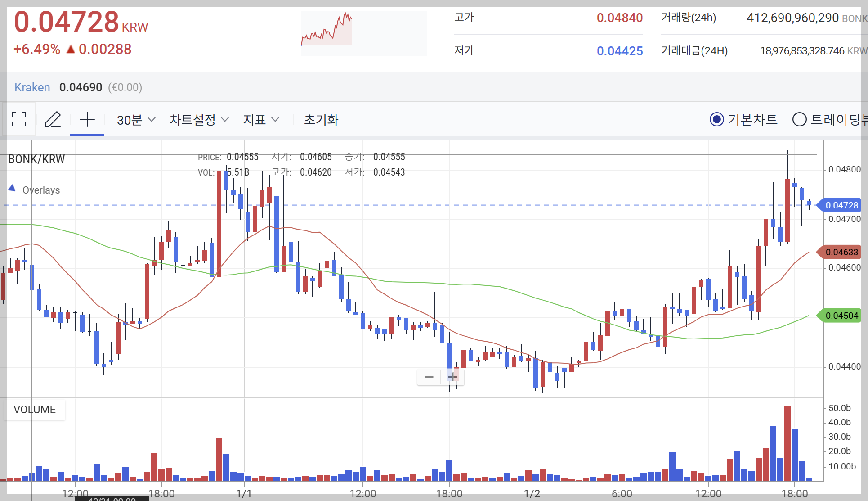Viewport: 868px width, 501px height.
Task: Click the red moving-average label 0.04633
Action: pos(841,252)
